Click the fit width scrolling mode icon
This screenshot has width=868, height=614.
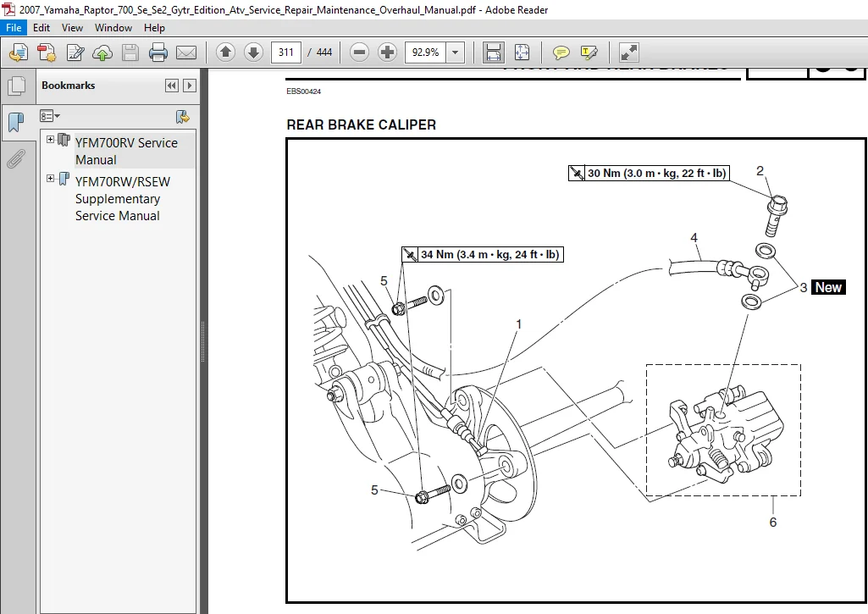493,52
